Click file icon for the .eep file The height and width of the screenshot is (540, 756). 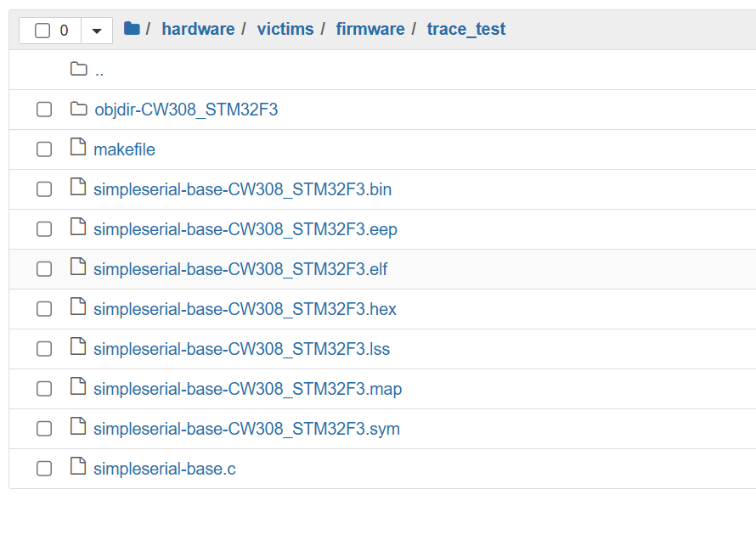78,227
